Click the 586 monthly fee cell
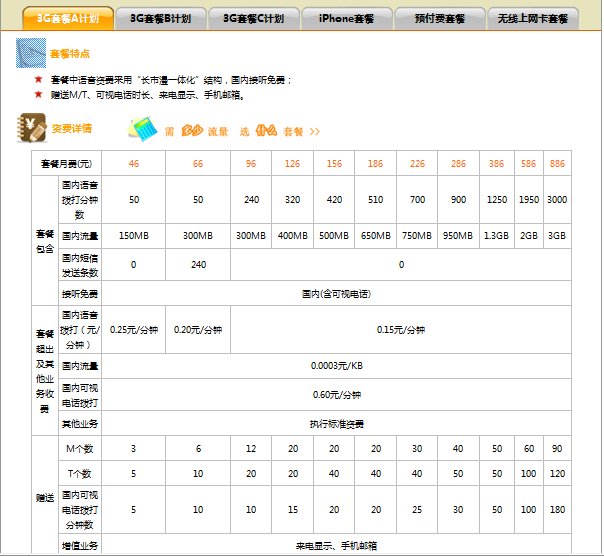 click(x=529, y=163)
